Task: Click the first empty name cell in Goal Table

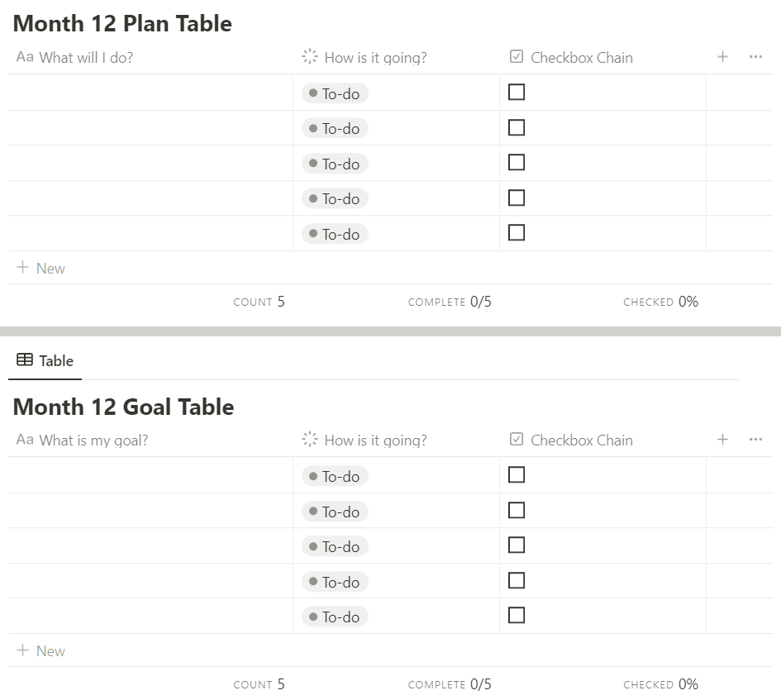Action: (150, 475)
